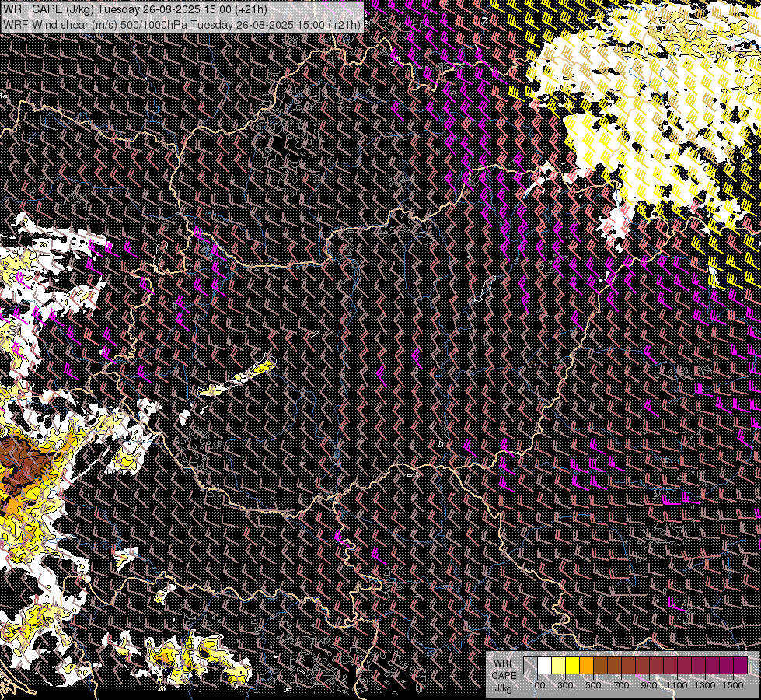The width and height of the screenshot is (761, 700).
Task: Pick the bright yellow 300–400 legend swatch
Action: point(573,665)
